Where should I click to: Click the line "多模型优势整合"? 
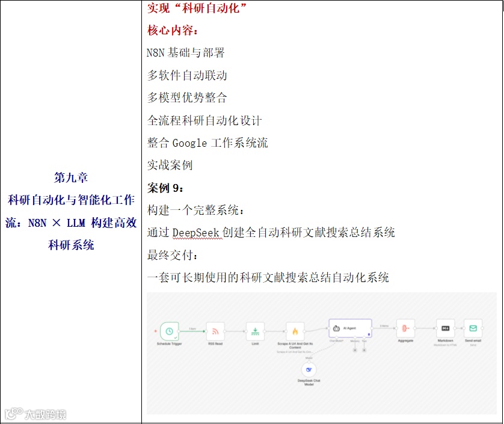[187, 97]
